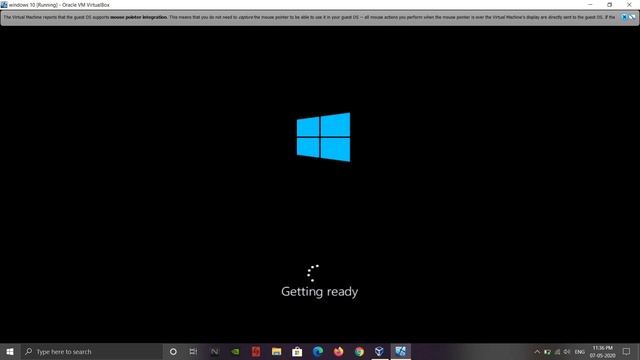The width and height of the screenshot is (640, 360).
Task: Open Microsoft Store from the taskbar
Action: [297, 351]
